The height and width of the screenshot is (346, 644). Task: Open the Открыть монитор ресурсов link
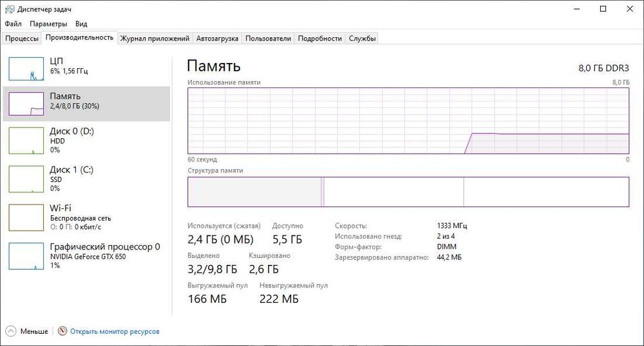pos(115,331)
